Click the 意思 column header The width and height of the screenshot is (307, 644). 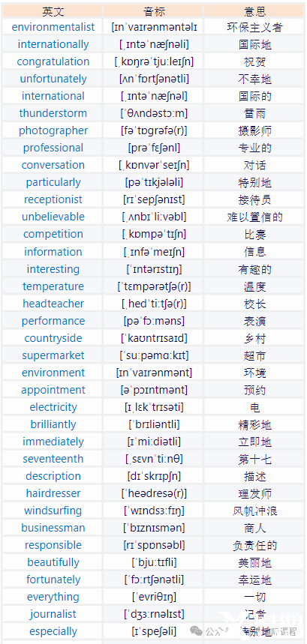[x=254, y=11]
